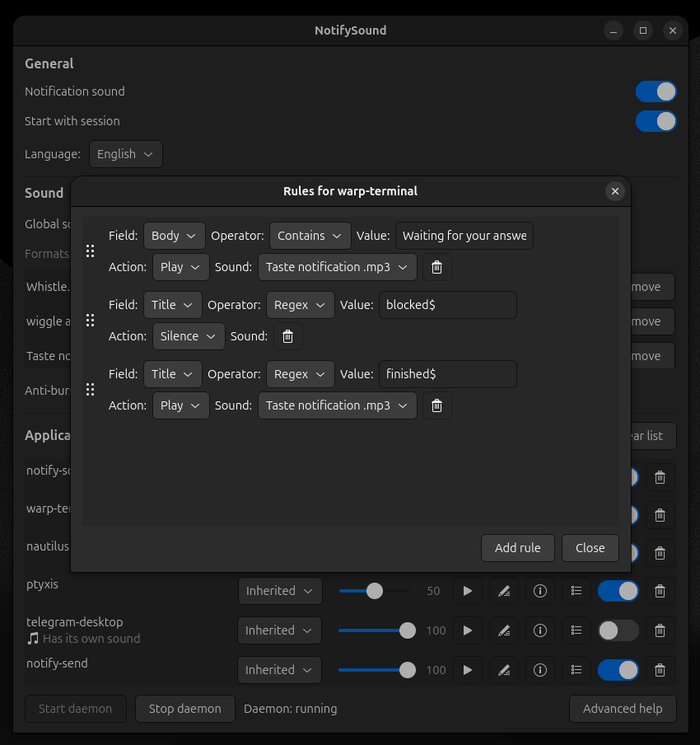The width and height of the screenshot is (700, 745).
Task: Open the Inherited sound dropdown for notify-send
Action: coord(280,670)
